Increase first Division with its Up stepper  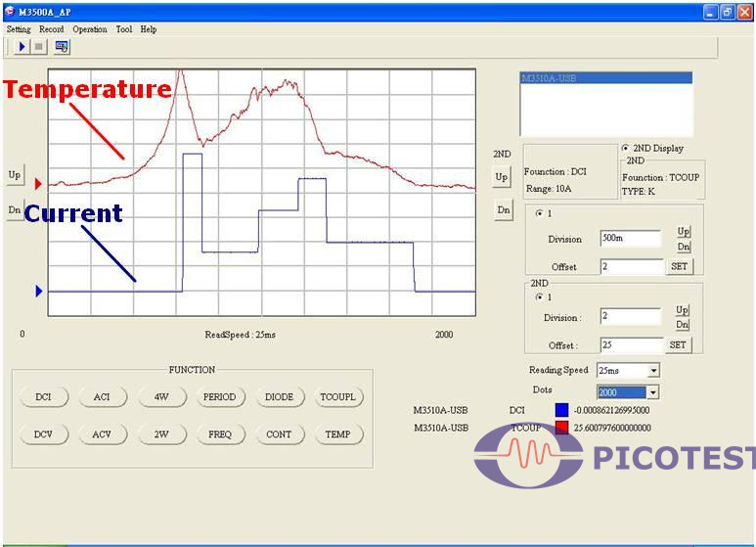click(x=684, y=232)
